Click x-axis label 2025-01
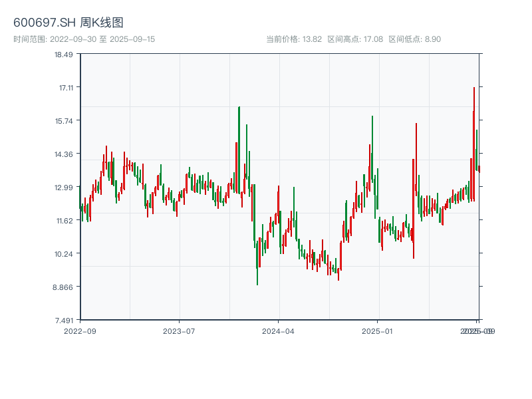 pyautogui.click(x=377, y=331)
